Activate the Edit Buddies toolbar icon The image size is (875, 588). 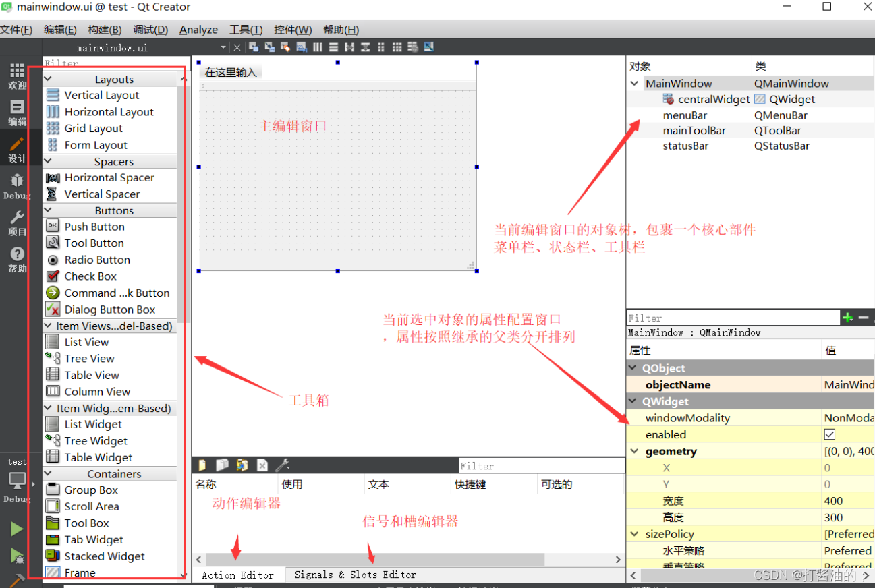pyautogui.click(x=285, y=47)
